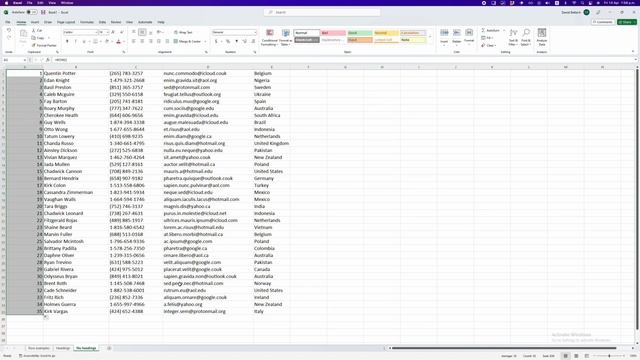Click Insert cells button
The width and height of the screenshot is (640, 360).
coord(444,36)
